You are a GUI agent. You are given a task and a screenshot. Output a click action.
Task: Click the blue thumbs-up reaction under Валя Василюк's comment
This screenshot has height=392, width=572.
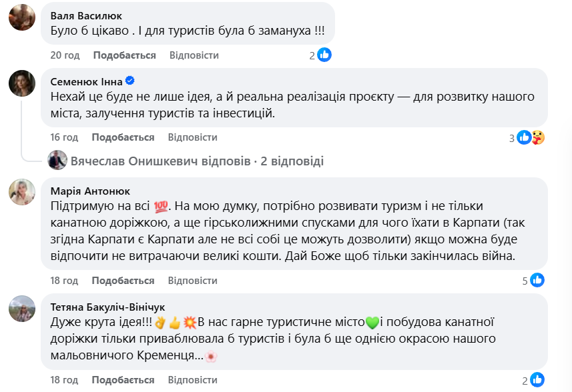click(x=325, y=56)
